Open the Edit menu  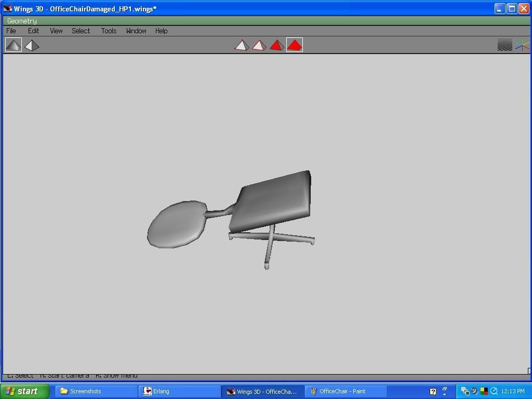click(x=33, y=31)
